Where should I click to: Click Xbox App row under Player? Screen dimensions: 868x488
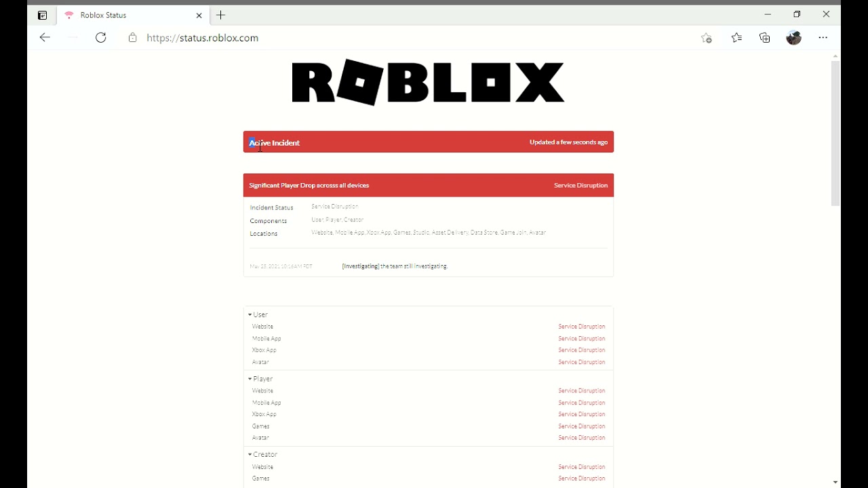click(429, 414)
